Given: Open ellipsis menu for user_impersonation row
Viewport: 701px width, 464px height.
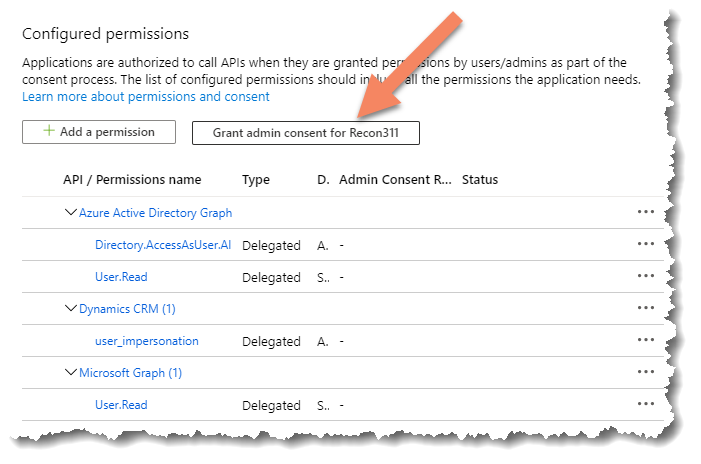Looking at the screenshot, I should pos(645,341).
